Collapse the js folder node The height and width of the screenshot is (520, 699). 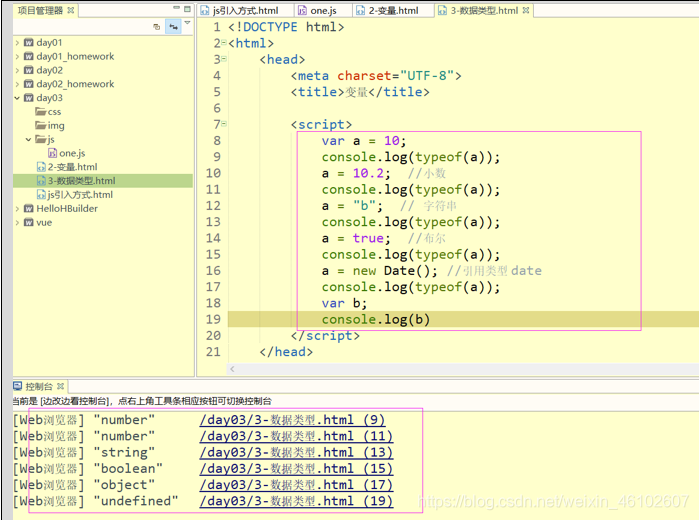(28, 140)
